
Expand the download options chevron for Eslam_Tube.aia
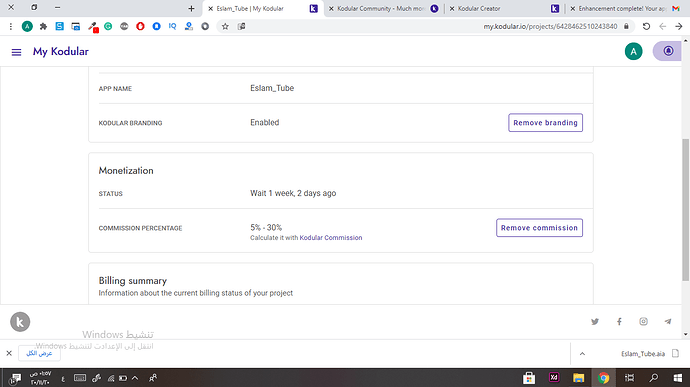(x=582, y=354)
